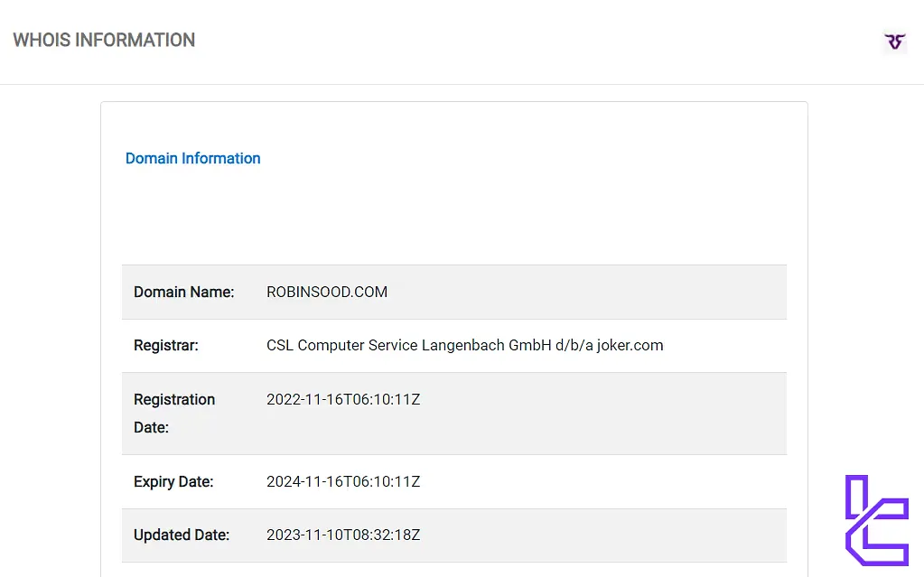924x577 pixels.
Task: Select the 2023-11-10T08:32:18Z updated timestamp
Action: [343, 535]
